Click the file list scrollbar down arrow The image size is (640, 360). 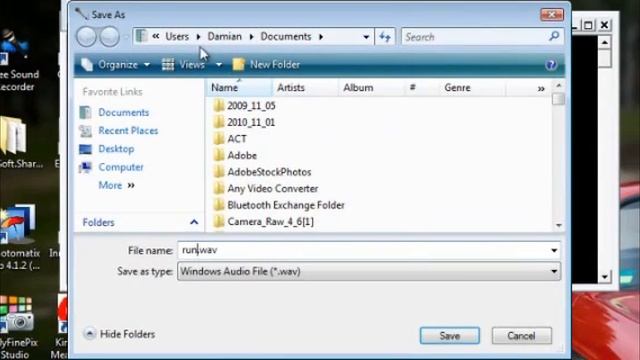[x=558, y=225]
